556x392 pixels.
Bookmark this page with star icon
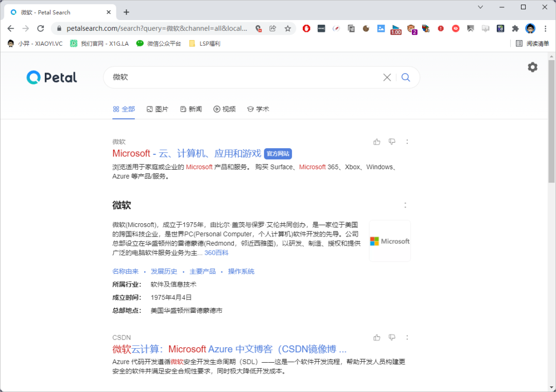(288, 28)
